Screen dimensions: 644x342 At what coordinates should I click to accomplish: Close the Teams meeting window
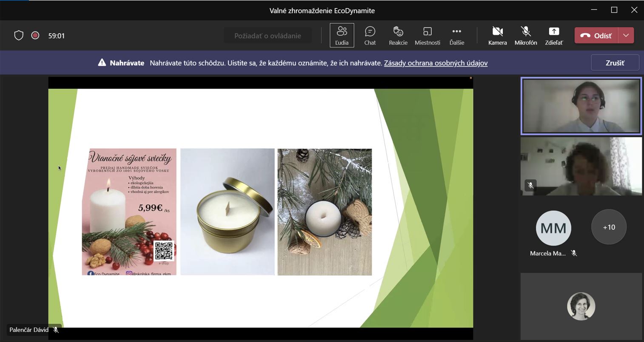pyautogui.click(x=634, y=10)
